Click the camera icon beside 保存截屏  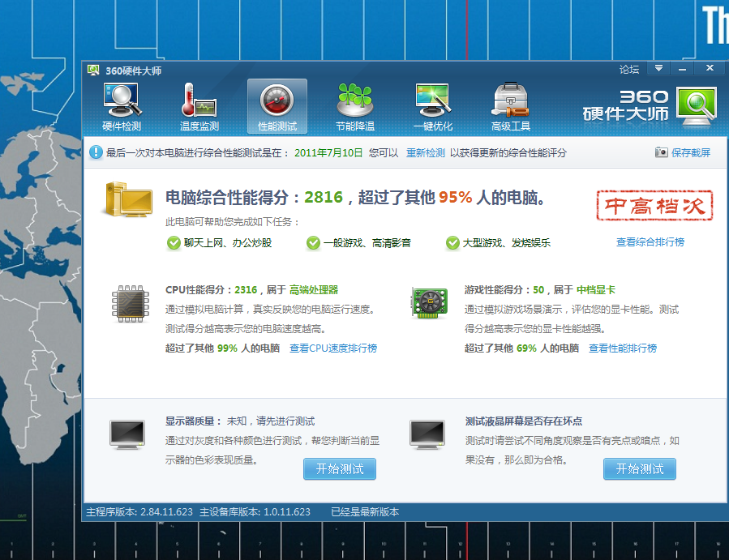661,152
